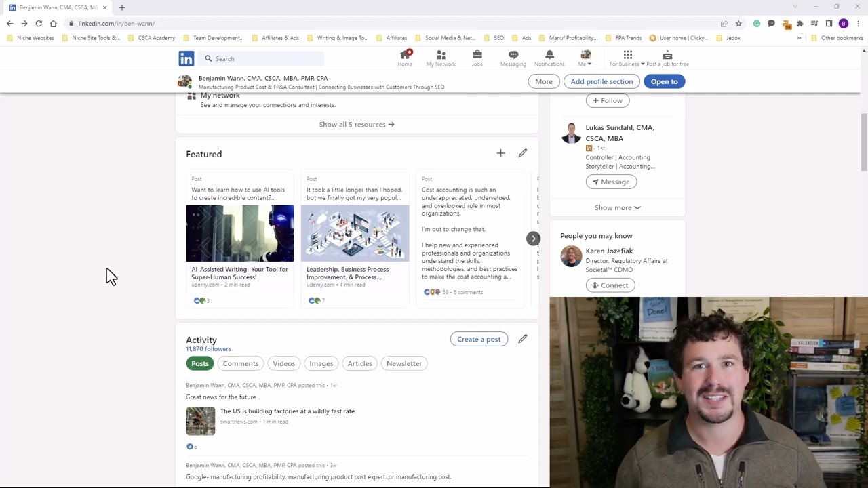View Notifications bell icon
Image resolution: width=868 pixels, height=488 pixels.
549,58
